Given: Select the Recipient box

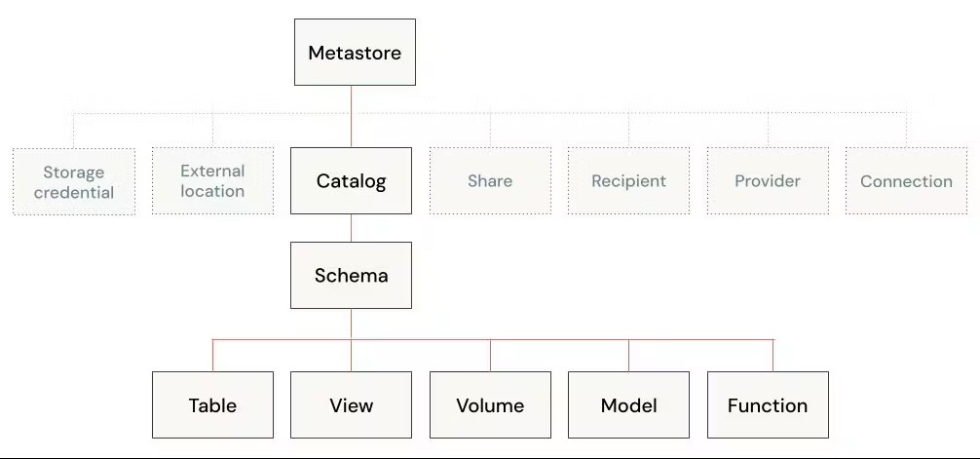Looking at the screenshot, I should 629,181.
